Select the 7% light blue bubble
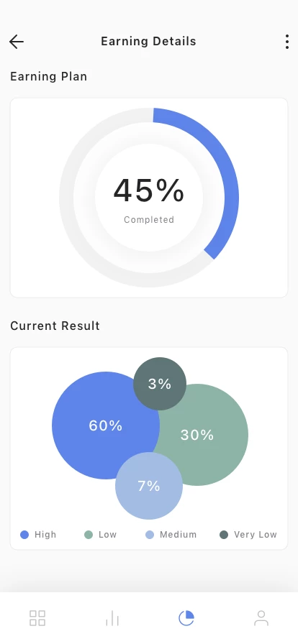 [149, 486]
